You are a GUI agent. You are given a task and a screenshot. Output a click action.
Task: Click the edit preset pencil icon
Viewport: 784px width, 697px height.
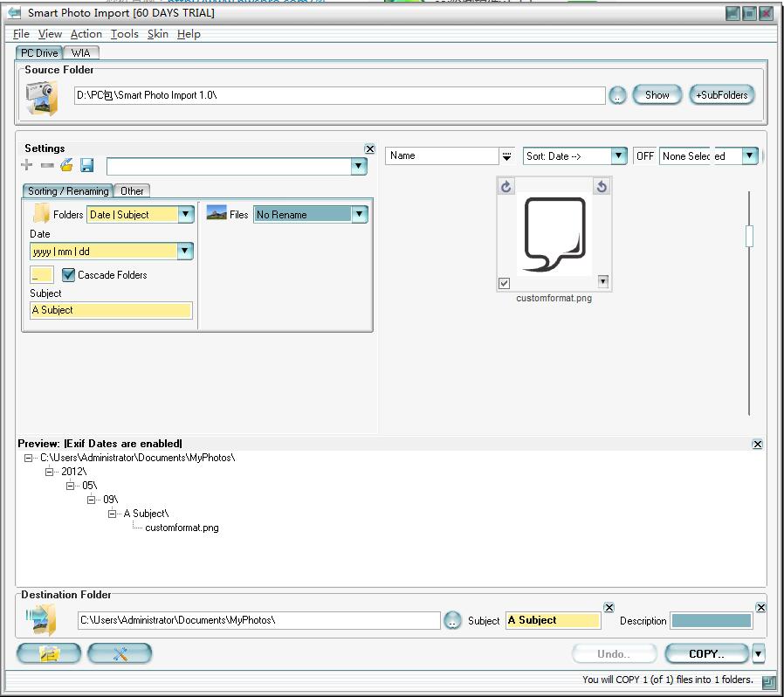click(x=66, y=164)
